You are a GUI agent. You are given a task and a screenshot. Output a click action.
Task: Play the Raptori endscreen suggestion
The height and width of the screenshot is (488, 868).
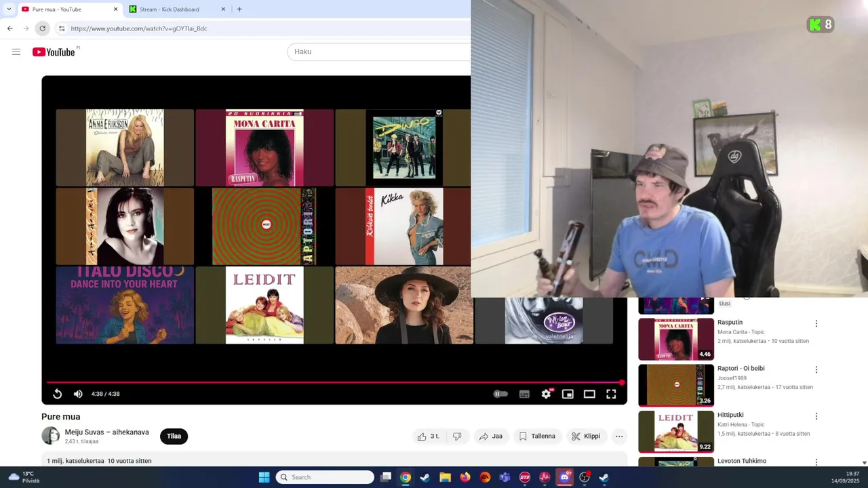(264, 226)
